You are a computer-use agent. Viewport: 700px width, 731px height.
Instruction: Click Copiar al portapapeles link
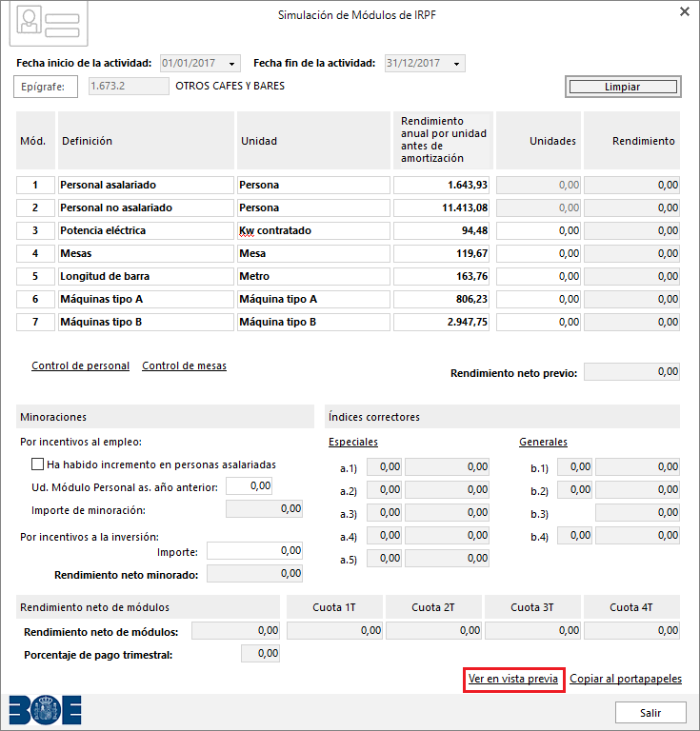tap(626, 679)
